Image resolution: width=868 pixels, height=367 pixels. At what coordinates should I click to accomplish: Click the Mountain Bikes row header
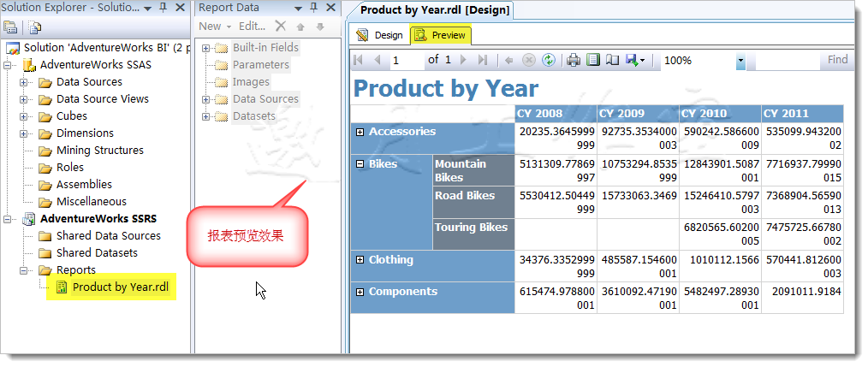click(474, 170)
